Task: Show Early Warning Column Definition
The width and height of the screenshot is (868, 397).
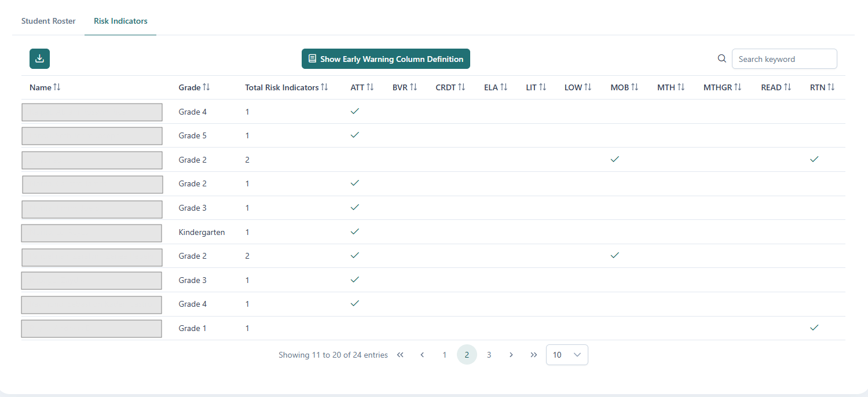Action: pyautogui.click(x=386, y=59)
